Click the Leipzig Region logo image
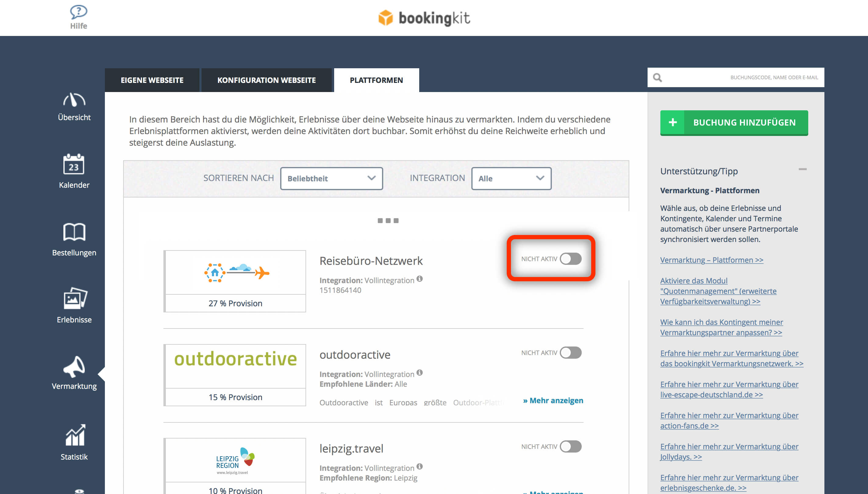This screenshot has height=494, width=868. pyautogui.click(x=235, y=461)
